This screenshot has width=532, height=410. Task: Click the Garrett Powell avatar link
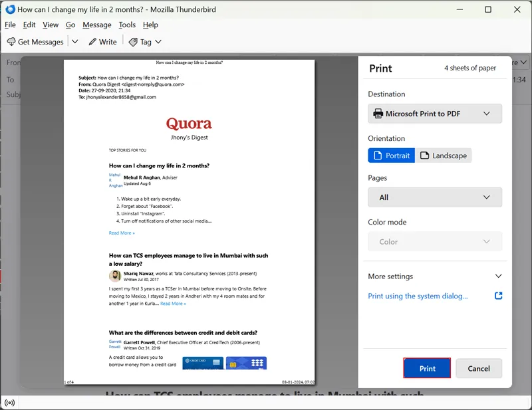coord(115,344)
